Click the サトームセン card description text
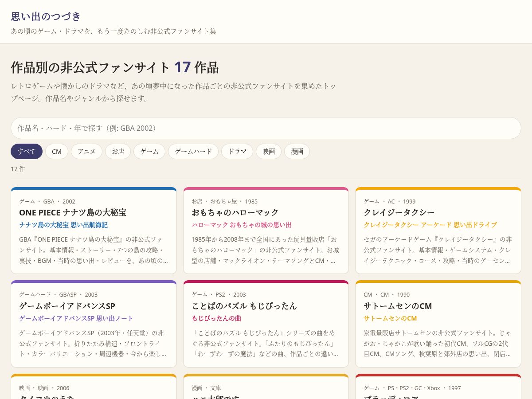 (x=438, y=343)
